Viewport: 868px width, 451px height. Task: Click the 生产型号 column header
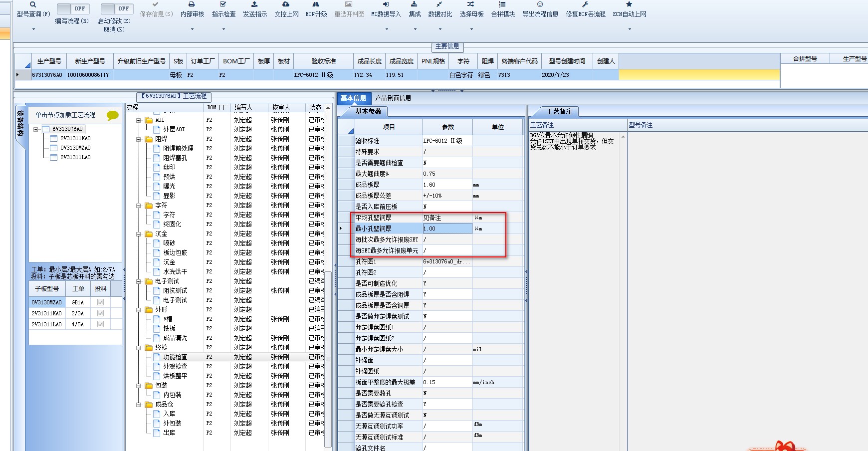(x=49, y=61)
